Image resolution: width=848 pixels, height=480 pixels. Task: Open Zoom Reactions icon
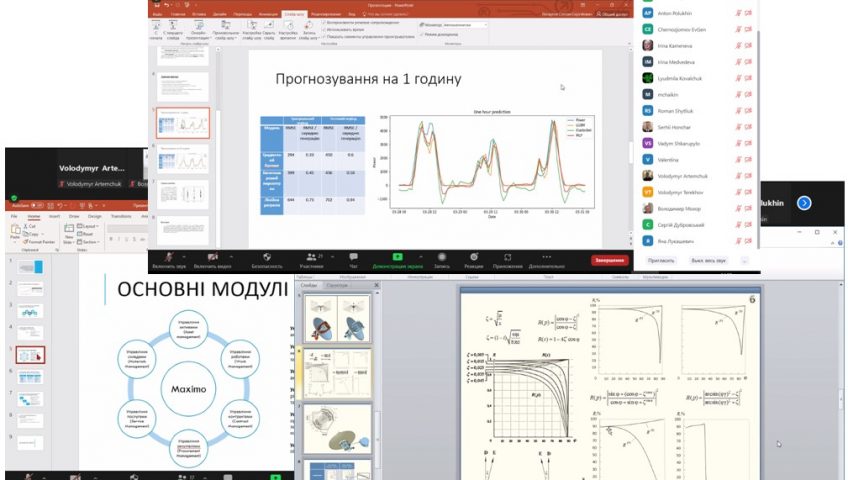[x=474, y=257]
